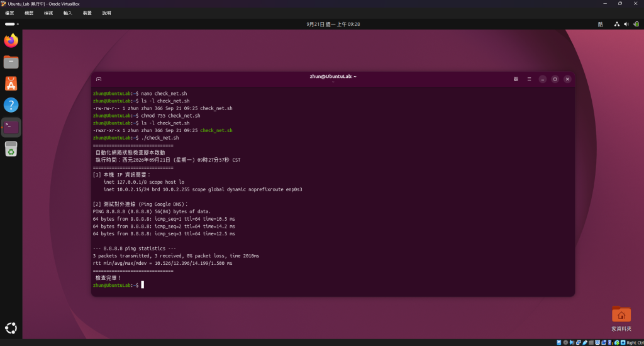
Task: Click the '8.8.8.8 ping statistics' line
Action: (x=135, y=248)
